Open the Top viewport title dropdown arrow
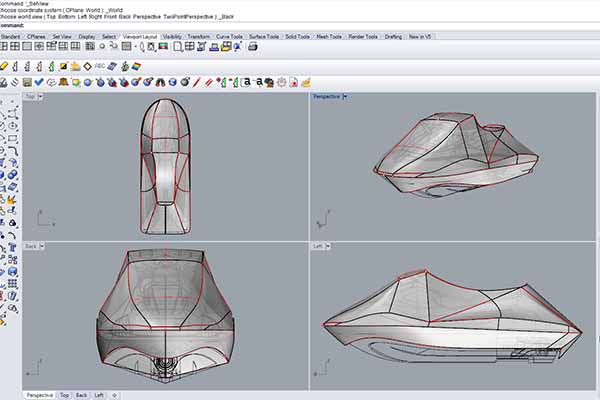Image resolution: width=600 pixels, height=400 pixels. click(39, 97)
